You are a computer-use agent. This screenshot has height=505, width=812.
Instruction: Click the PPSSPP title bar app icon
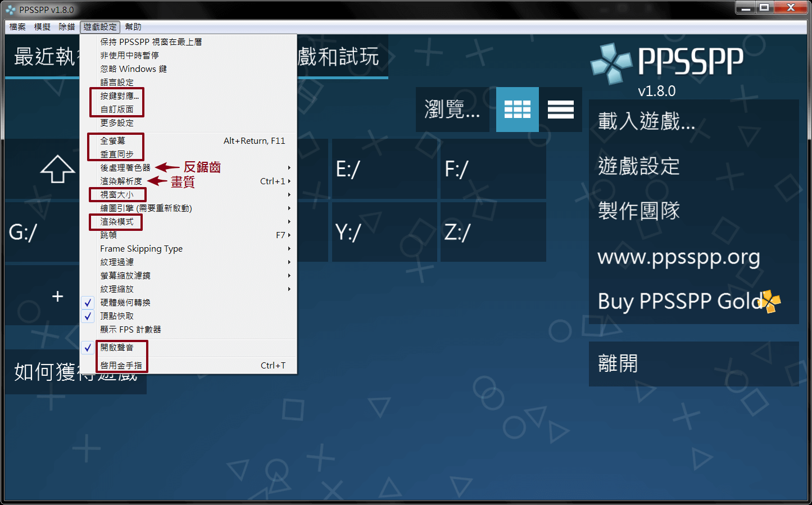point(11,10)
